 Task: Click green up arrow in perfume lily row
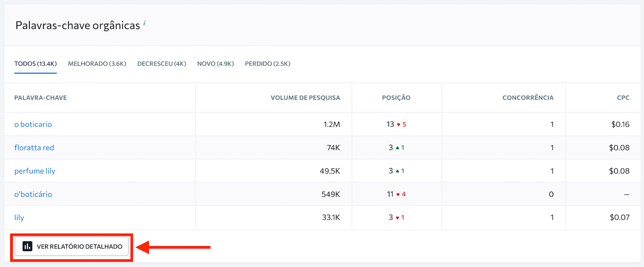(x=397, y=171)
